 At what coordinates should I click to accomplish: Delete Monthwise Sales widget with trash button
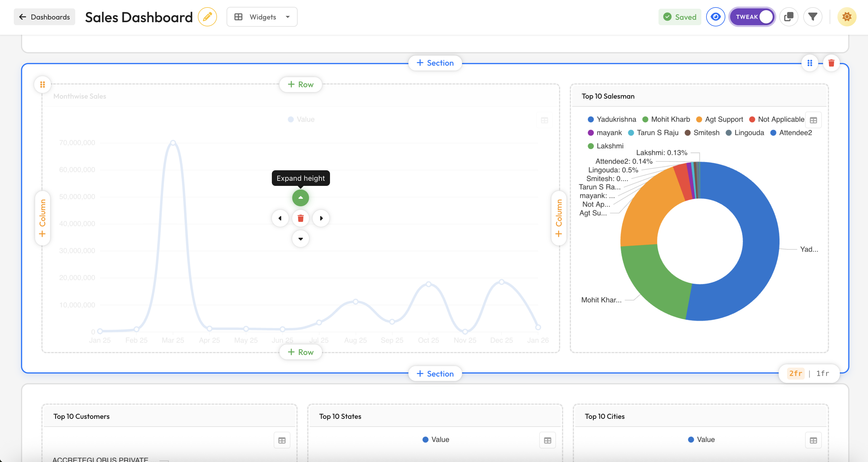[300, 218]
